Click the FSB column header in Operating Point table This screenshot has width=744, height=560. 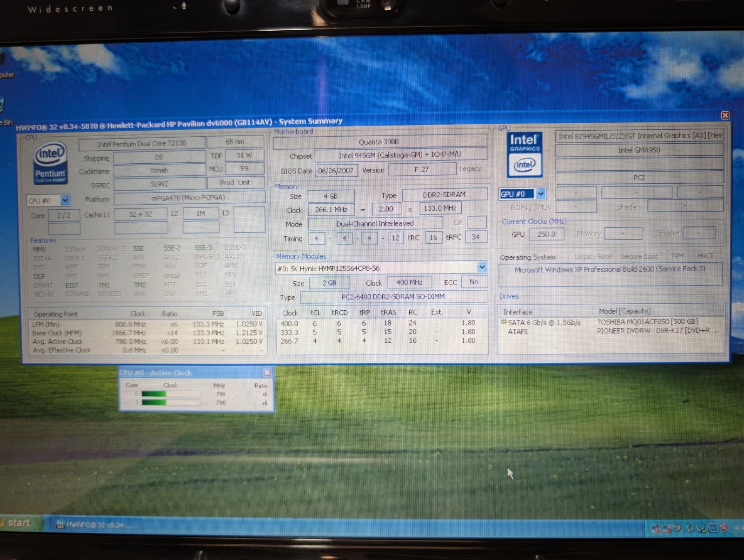point(218,313)
